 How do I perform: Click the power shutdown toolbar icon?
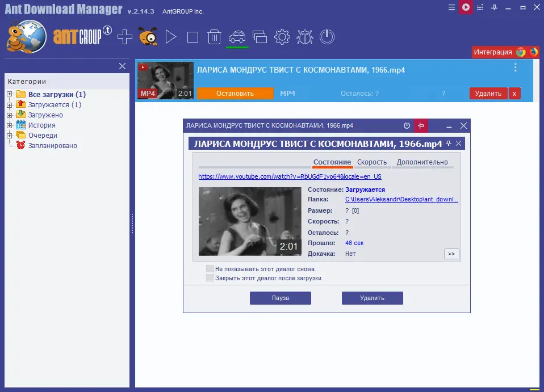[327, 37]
